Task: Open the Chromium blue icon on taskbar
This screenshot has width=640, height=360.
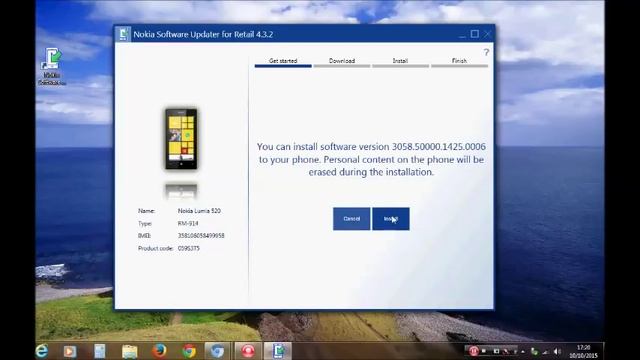Action: [218, 351]
